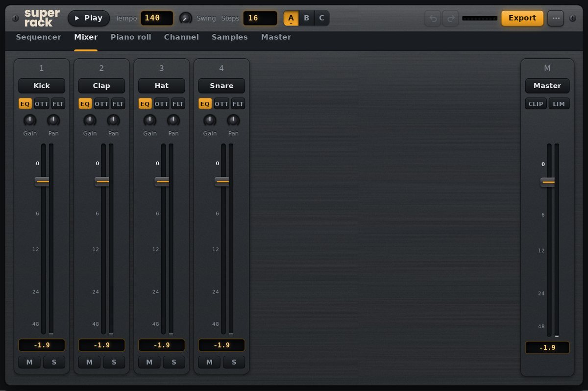Toggle EQ on the Kick channel

(25, 104)
